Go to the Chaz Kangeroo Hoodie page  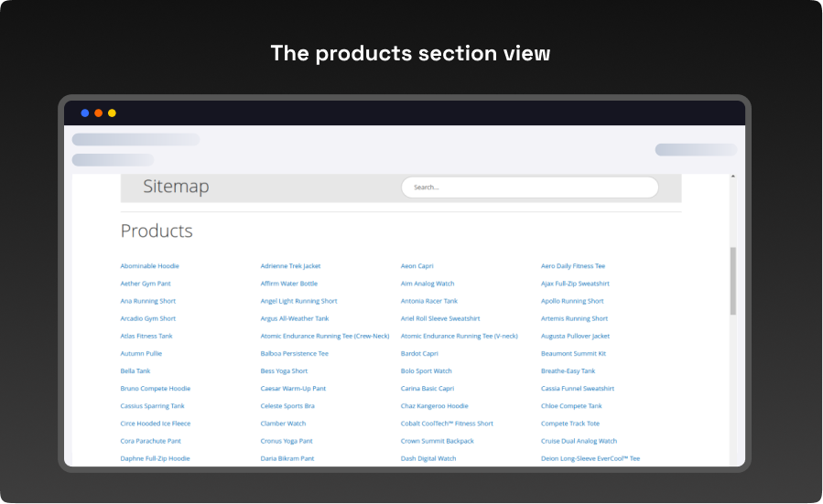coord(434,406)
